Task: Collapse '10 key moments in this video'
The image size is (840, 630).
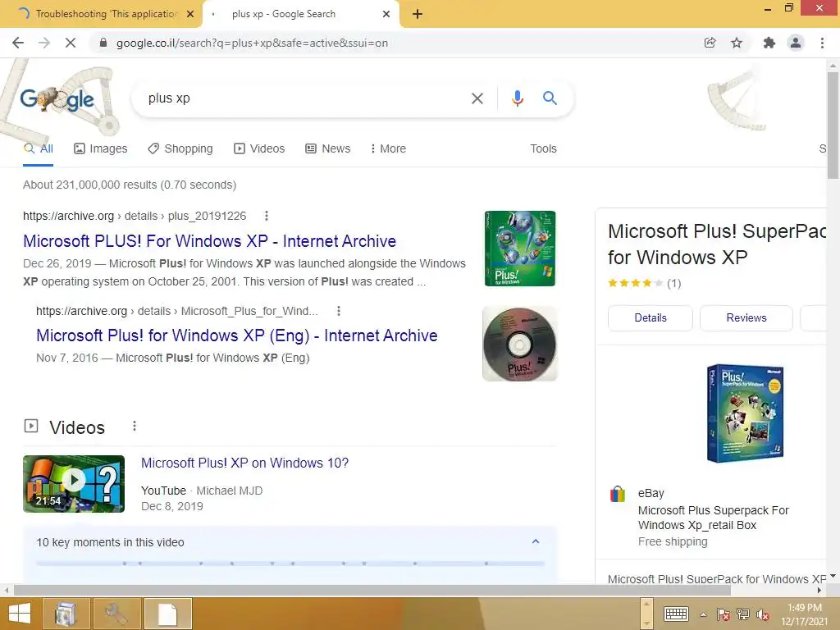Action: tap(535, 541)
